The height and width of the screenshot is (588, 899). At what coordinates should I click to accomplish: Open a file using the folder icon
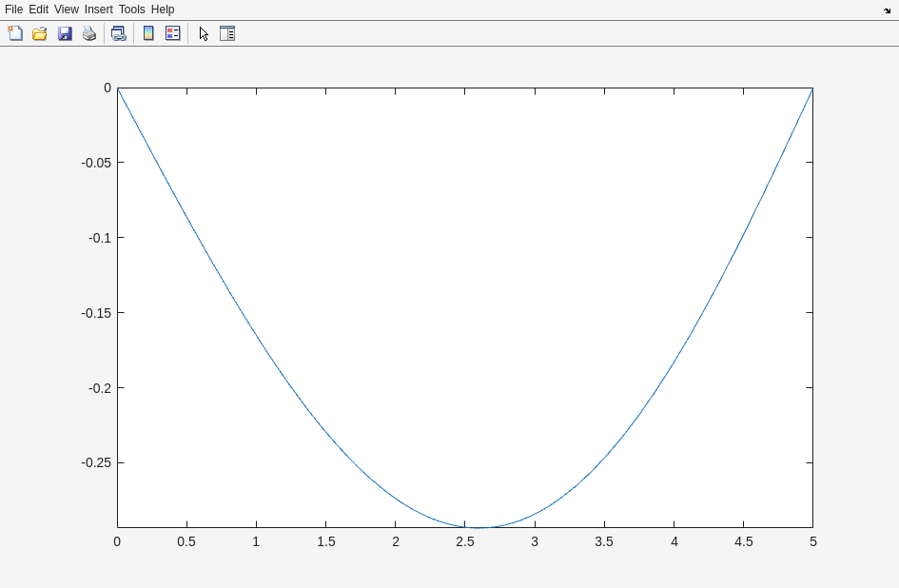tap(40, 33)
